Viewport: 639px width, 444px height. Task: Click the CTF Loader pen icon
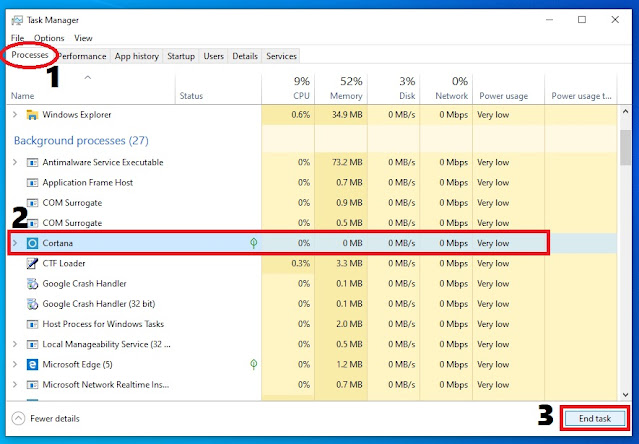pyautogui.click(x=32, y=264)
